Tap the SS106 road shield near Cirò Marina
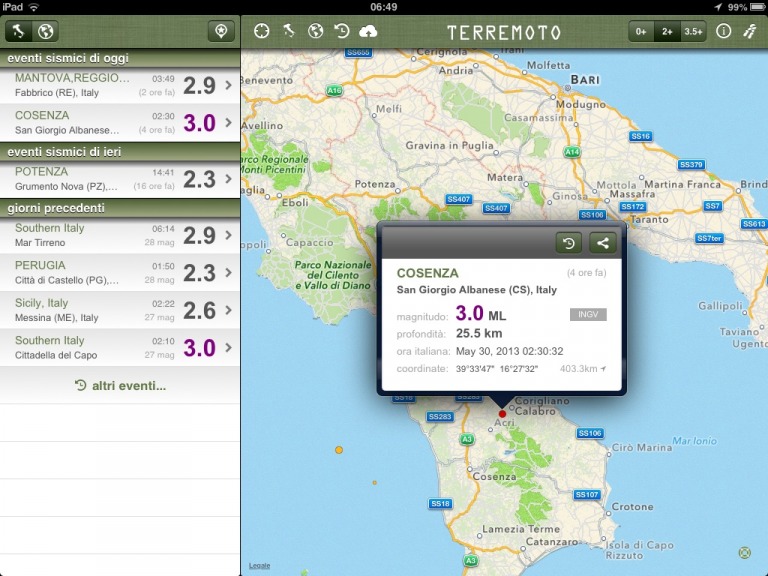 tap(590, 433)
